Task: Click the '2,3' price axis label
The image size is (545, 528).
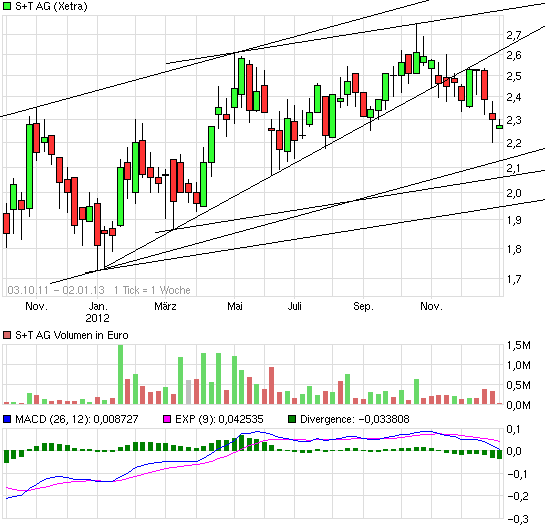Action: click(x=514, y=120)
